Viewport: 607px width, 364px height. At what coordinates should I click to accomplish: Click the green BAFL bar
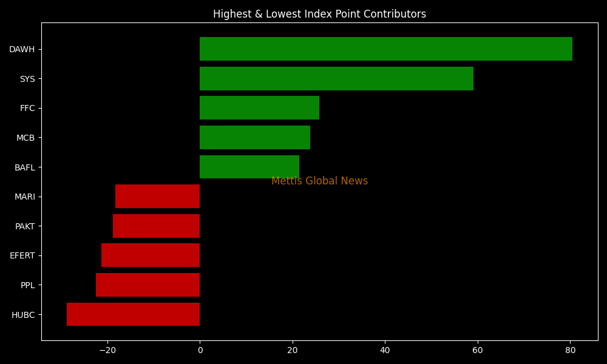tap(249, 167)
